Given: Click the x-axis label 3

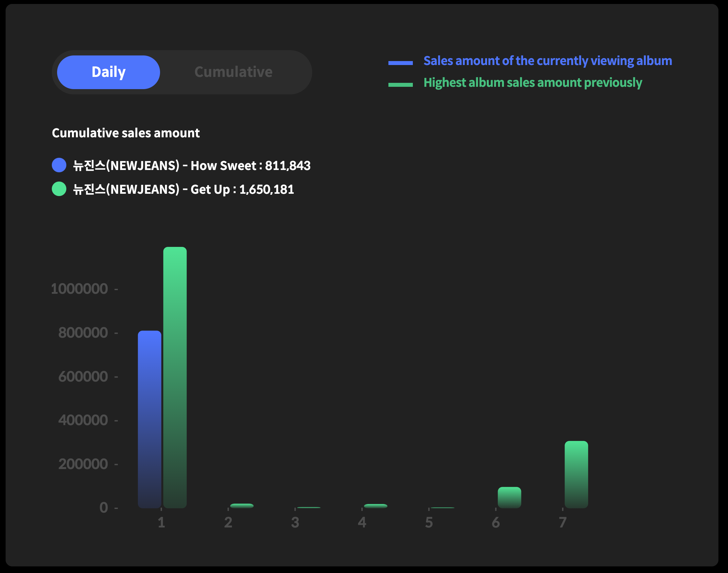Looking at the screenshot, I should pos(295,522).
